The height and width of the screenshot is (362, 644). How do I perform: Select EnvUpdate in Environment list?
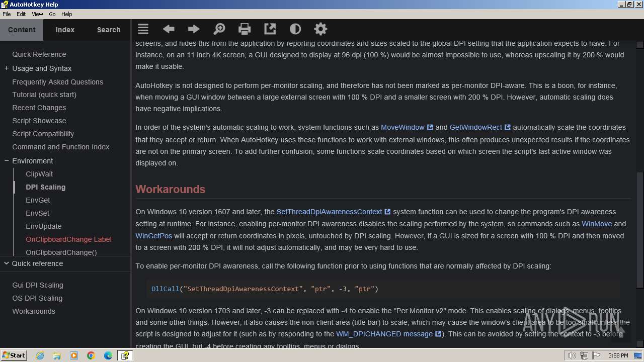tap(44, 226)
